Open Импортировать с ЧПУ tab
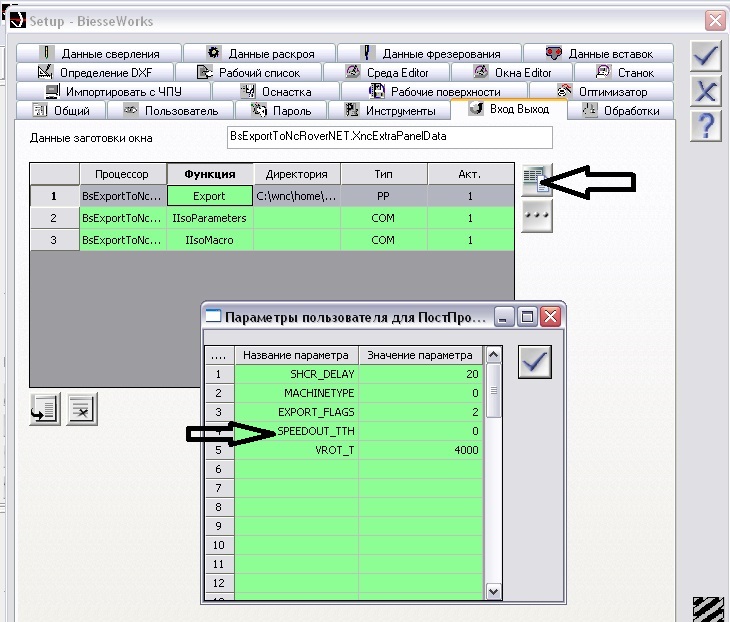730x622 pixels. pos(113,92)
